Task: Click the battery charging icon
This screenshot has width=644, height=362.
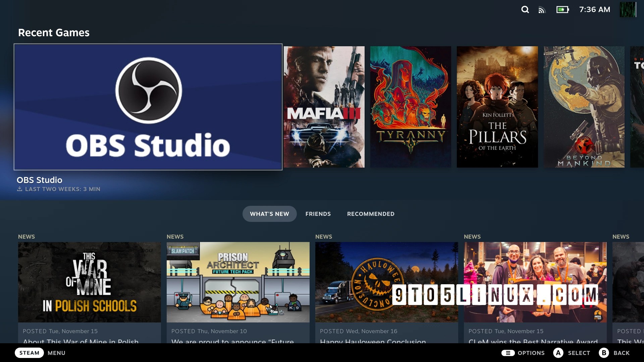Action: click(562, 10)
